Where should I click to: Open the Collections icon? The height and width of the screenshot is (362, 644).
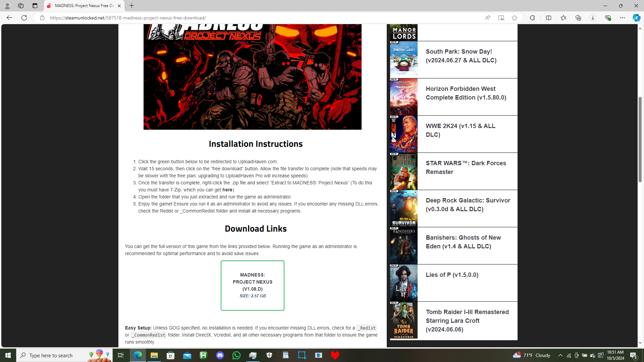pyautogui.click(x=578, y=18)
